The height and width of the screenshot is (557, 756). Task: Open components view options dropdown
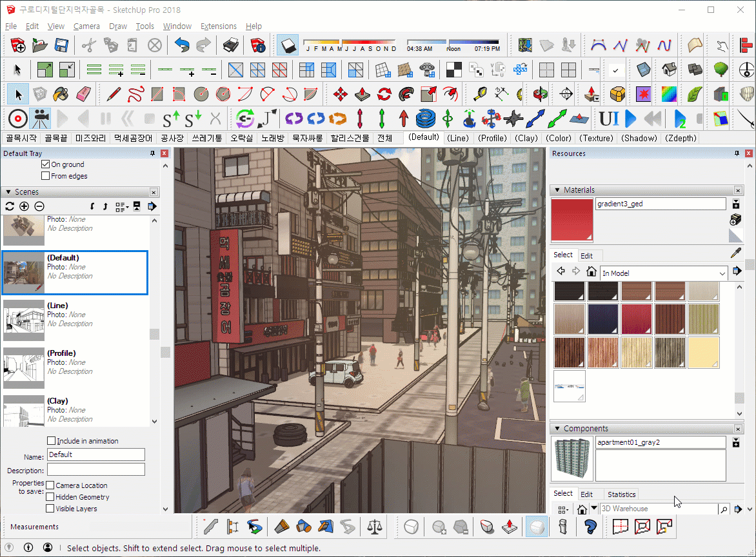tap(563, 509)
